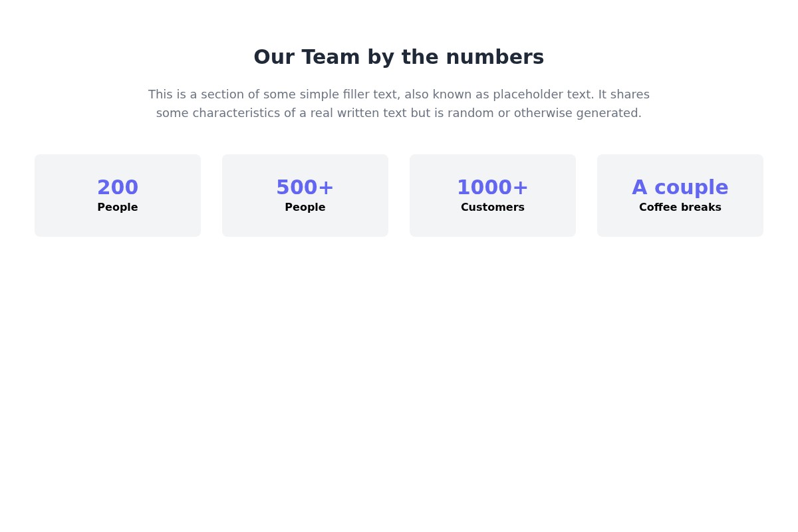Click the purple "1000+" statistic number
This screenshot has width=798, height=532.
pyautogui.click(x=493, y=188)
